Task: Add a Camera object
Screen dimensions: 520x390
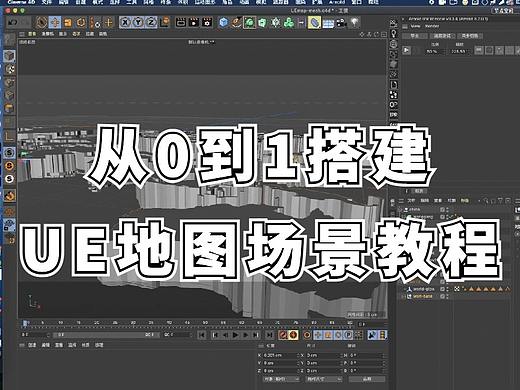Action: 341,23
